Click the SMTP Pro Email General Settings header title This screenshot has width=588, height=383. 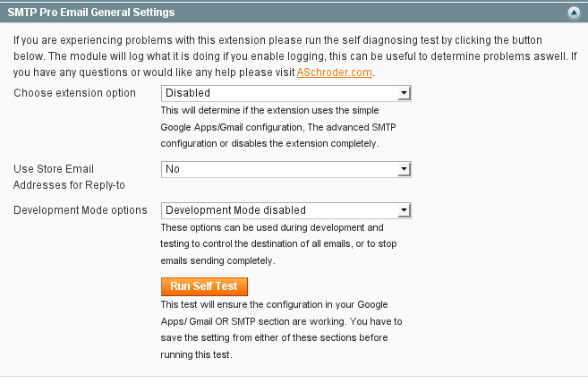(91, 13)
